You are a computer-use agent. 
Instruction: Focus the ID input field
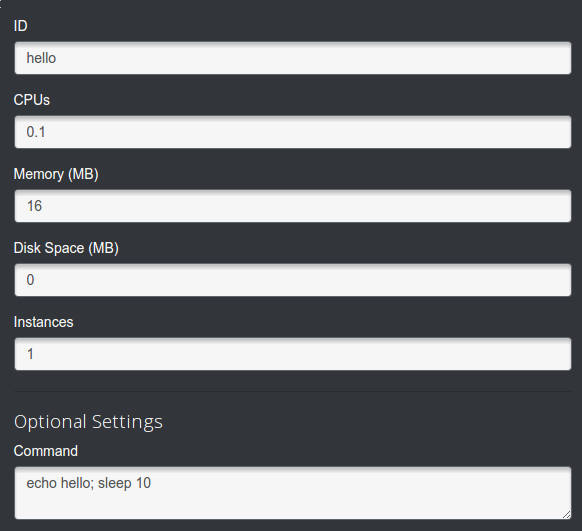(x=293, y=58)
